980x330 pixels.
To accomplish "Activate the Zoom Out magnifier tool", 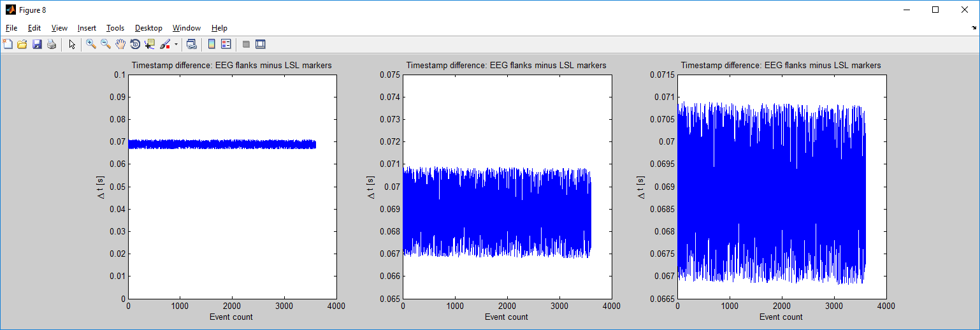I will pyautogui.click(x=106, y=44).
